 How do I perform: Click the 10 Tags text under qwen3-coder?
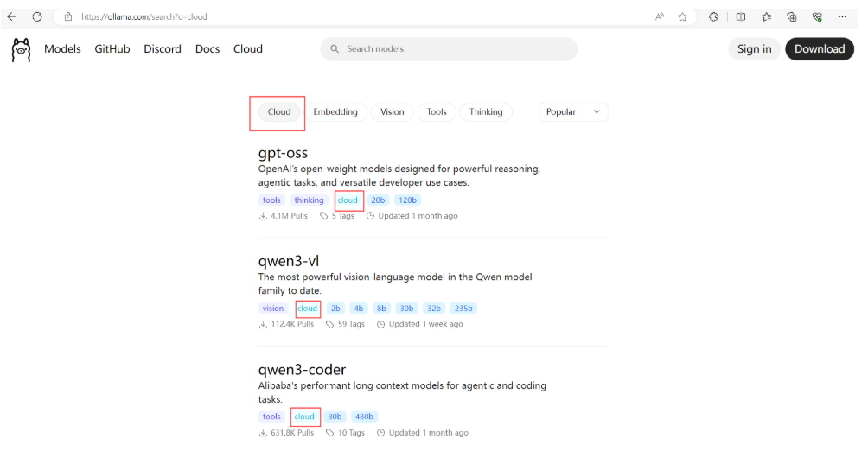pyautogui.click(x=351, y=433)
